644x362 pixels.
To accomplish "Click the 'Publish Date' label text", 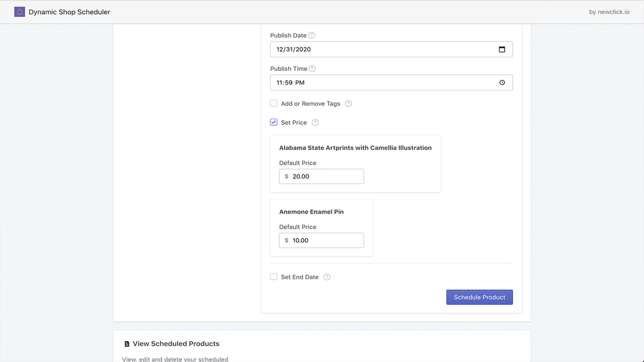I will click(x=288, y=35).
